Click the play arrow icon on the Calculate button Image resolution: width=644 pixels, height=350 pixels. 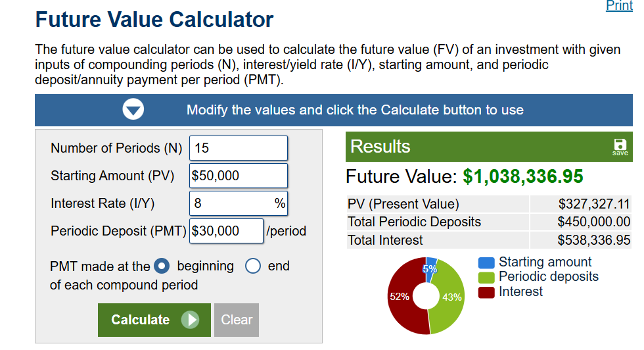pyautogui.click(x=190, y=320)
